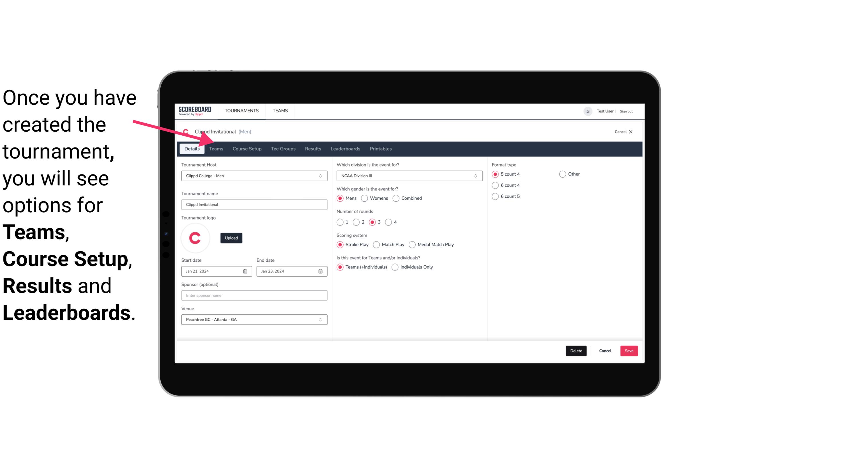This screenshot has width=868, height=467.
Task: Click the Sign out link in header
Action: [x=627, y=111]
